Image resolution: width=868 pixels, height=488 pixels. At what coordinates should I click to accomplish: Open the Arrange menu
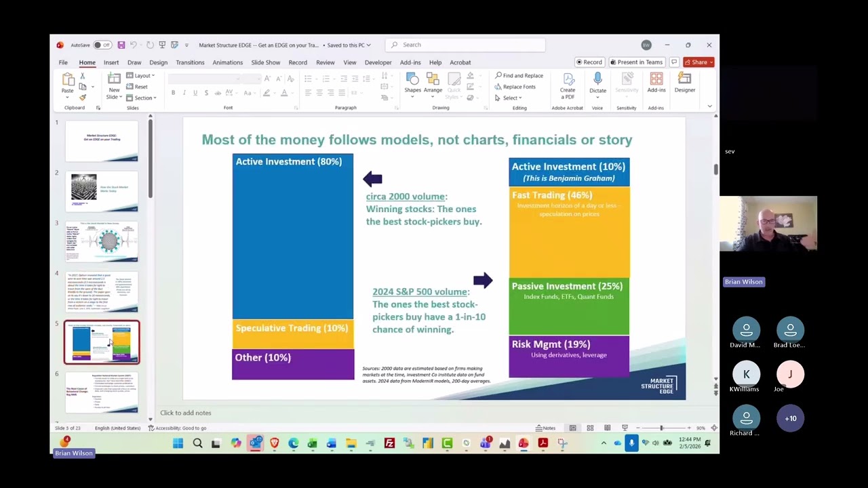coord(433,85)
